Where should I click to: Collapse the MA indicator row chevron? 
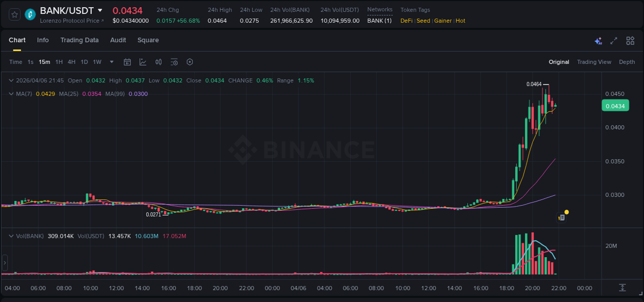(x=11, y=94)
